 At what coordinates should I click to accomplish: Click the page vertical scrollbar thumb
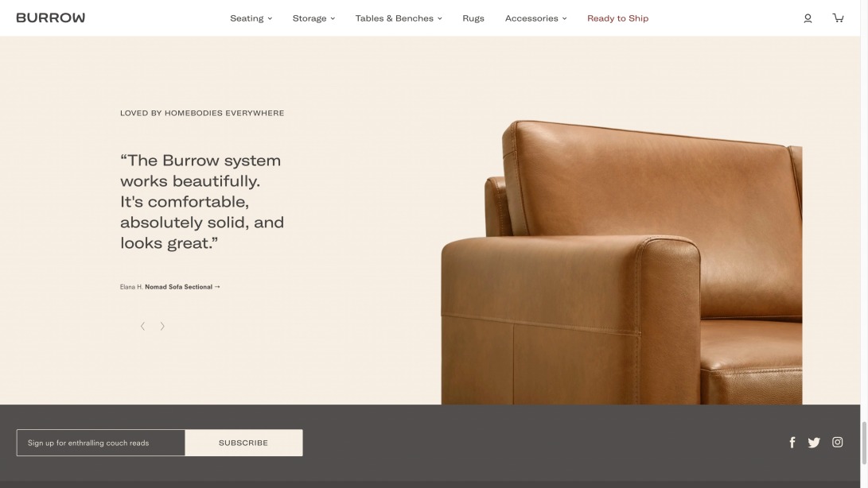pos(863,443)
